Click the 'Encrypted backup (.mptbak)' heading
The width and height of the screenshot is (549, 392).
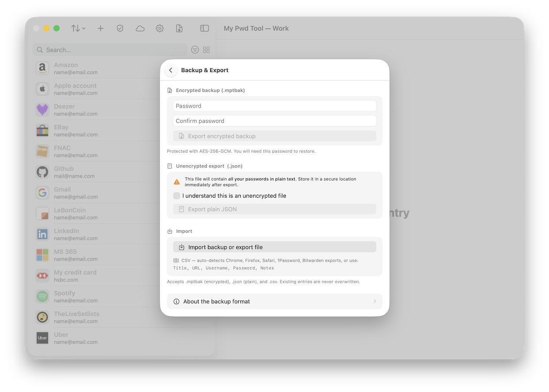(210, 90)
